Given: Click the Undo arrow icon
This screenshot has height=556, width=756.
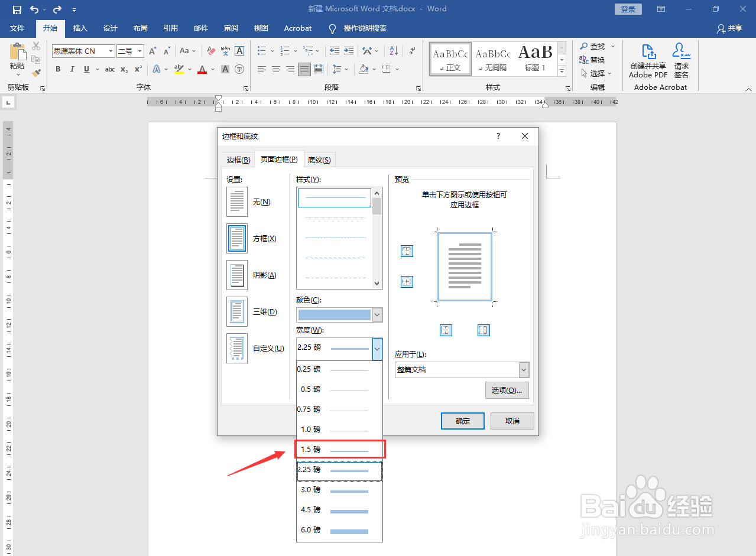Looking at the screenshot, I should (x=34, y=9).
